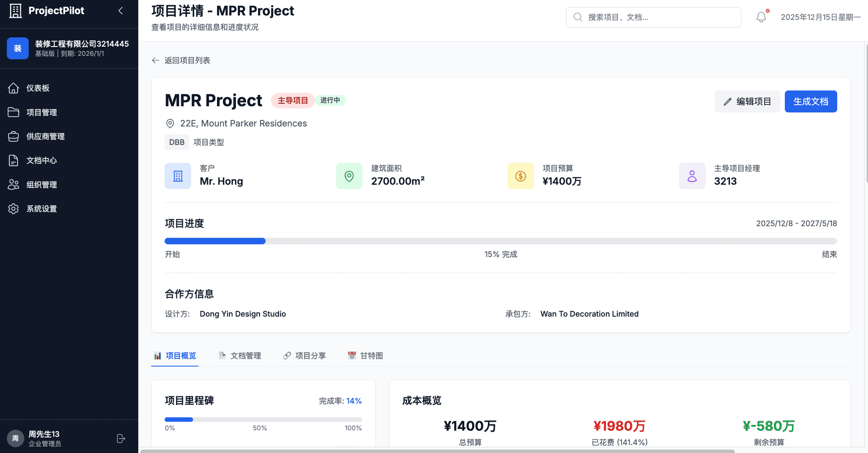Image resolution: width=868 pixels, height=453 pixels.
Task: Collapse the sidebar with the chevron arrow
Action: click(x=120, y=10)
